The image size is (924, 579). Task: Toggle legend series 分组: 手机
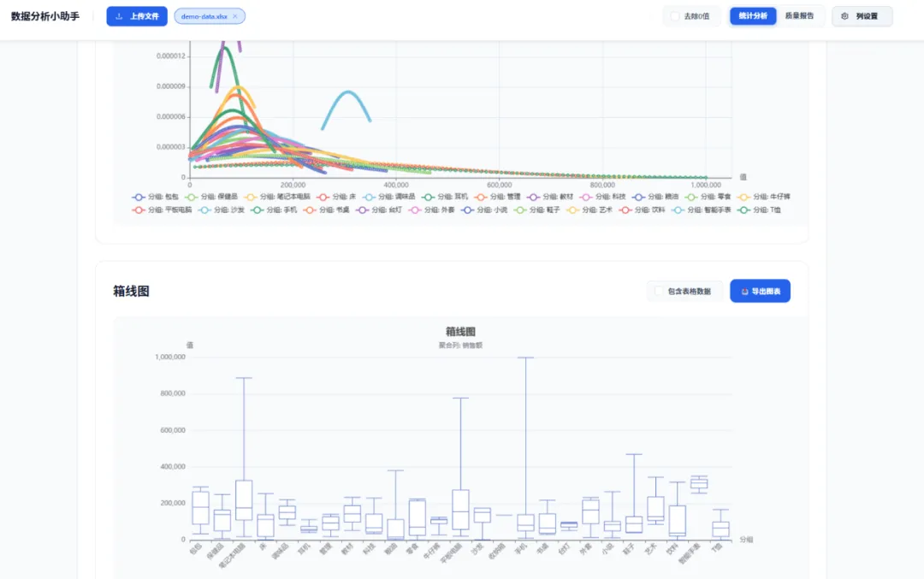(x=274, y=210)
